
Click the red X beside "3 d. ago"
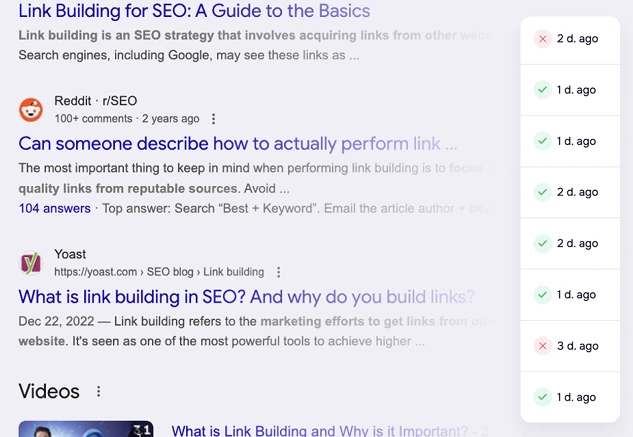click(x=543, y=346)
